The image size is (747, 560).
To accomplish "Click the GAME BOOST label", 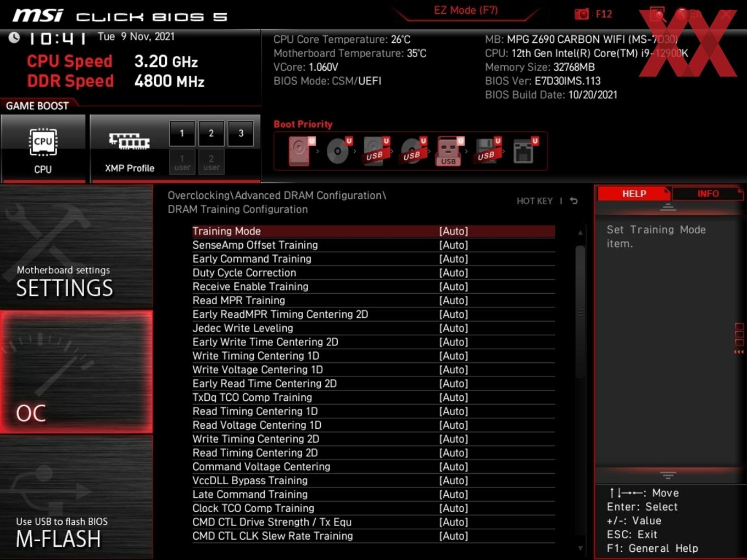I will 37,105.
